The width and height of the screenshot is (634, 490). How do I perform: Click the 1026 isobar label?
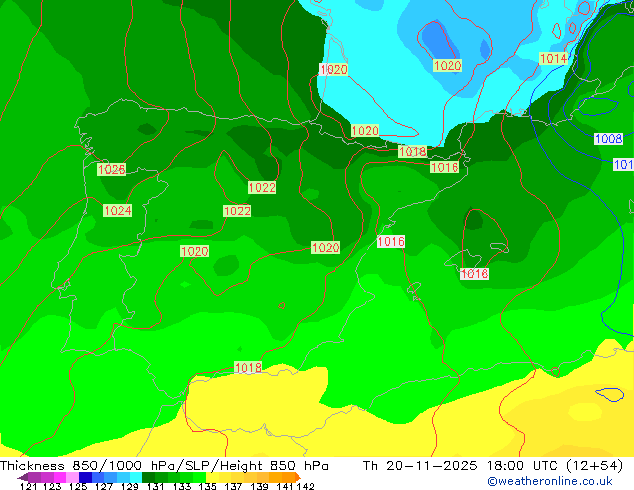pyautogui.click(x=112, y=169)
